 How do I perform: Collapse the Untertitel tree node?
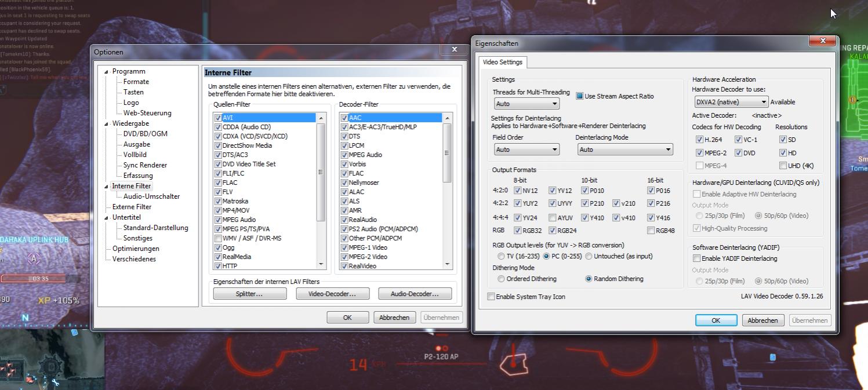[107, 218]
